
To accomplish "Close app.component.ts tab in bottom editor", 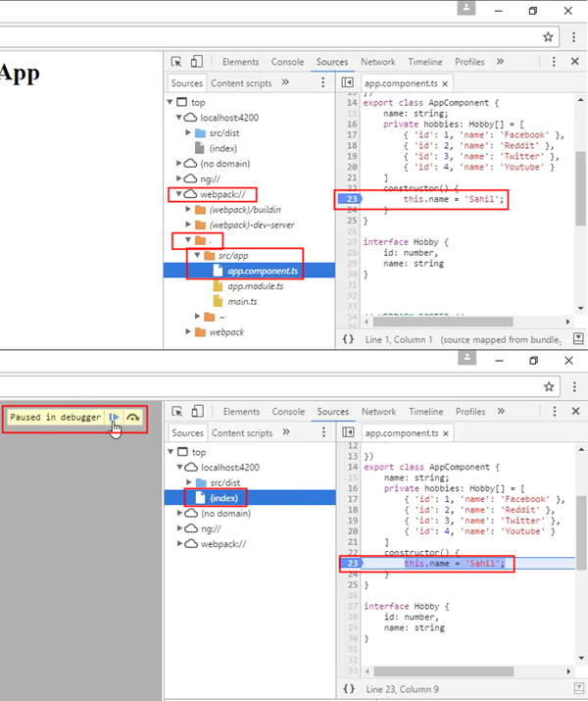I will point(446,433).
